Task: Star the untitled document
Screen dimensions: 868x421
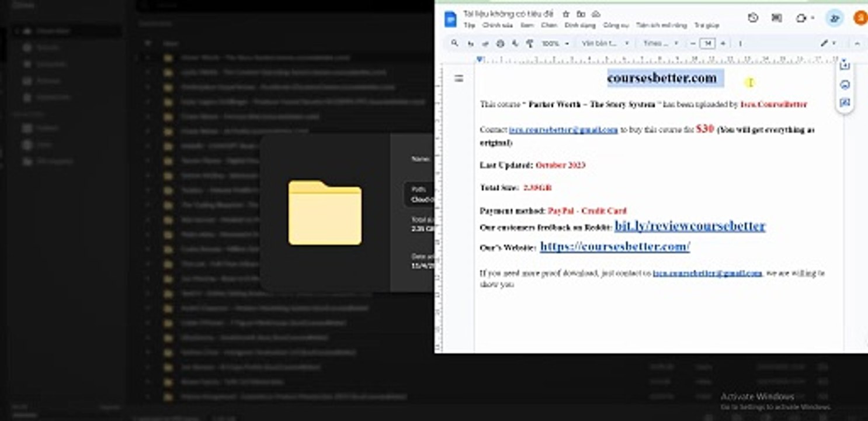Action: pyautogui.click(x=565, y=13)
